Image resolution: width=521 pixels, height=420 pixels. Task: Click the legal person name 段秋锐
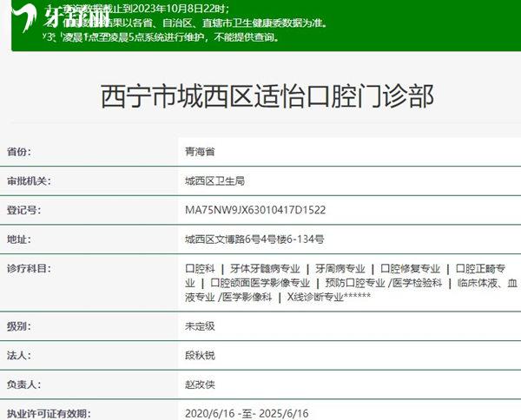200,356
